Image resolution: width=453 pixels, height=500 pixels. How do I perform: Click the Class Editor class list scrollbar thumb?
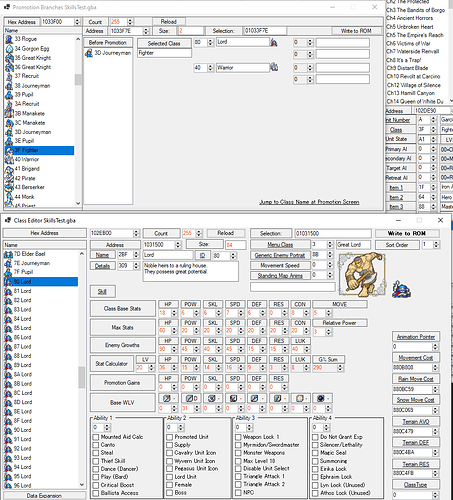(x=81, y=377)
